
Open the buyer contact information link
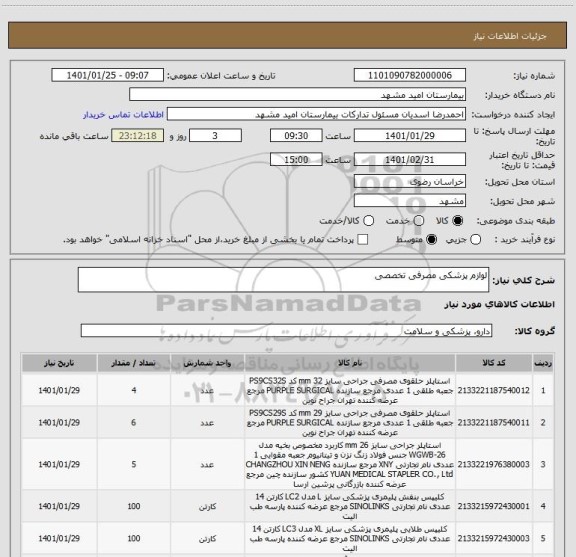coord(123,115)
